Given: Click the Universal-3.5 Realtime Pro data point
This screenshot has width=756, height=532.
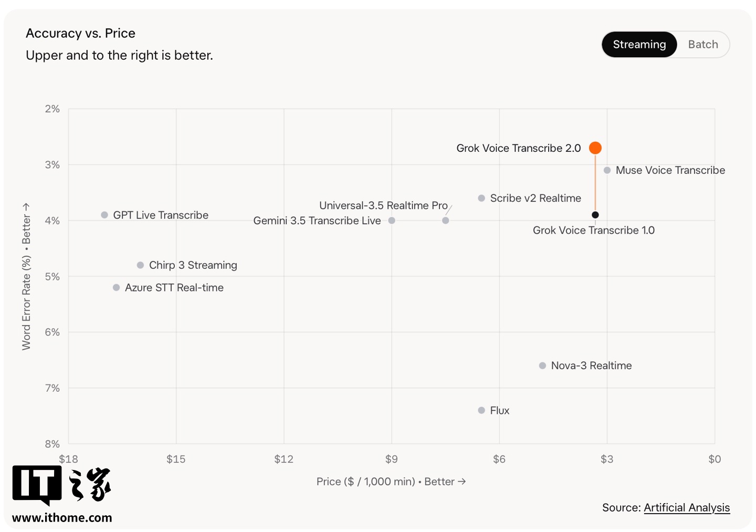Looking at the screenshot, I should tap(445, 221).
